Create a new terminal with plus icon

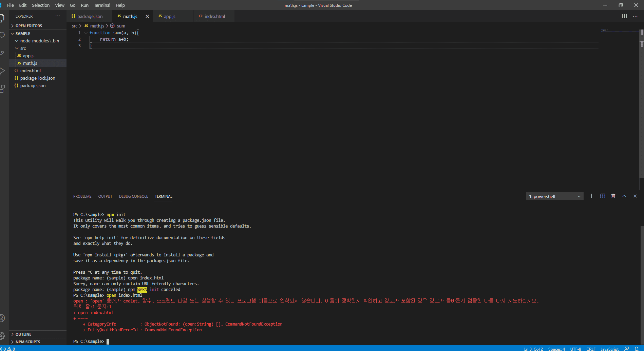click(591, 196)
